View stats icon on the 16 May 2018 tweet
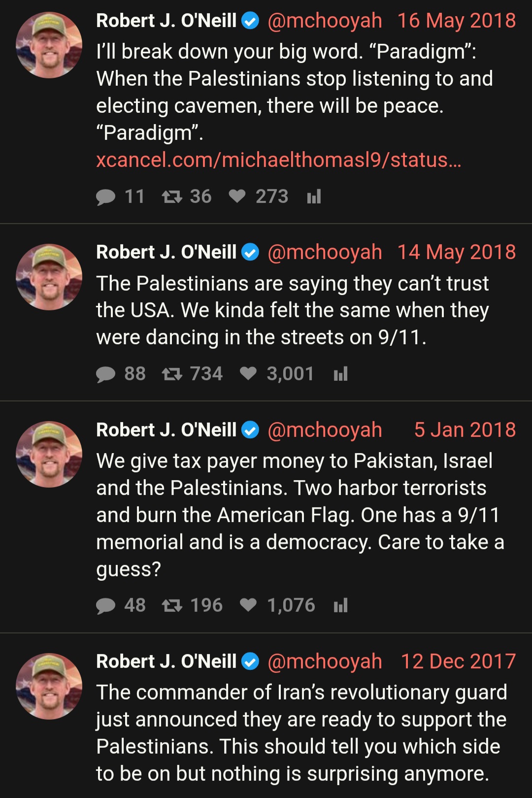This screenshot has height=798, width=532. 314,197
